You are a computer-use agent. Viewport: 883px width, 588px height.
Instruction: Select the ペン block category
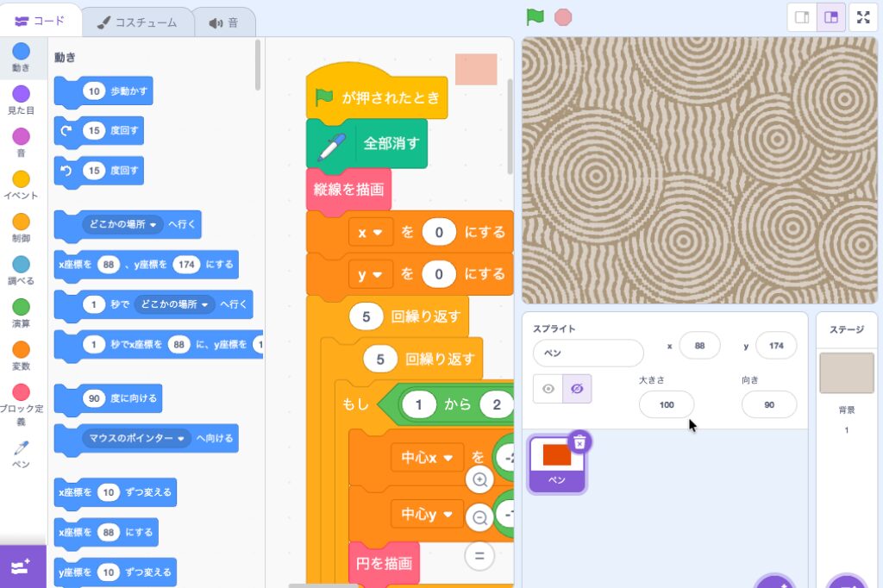pos(21,454)
